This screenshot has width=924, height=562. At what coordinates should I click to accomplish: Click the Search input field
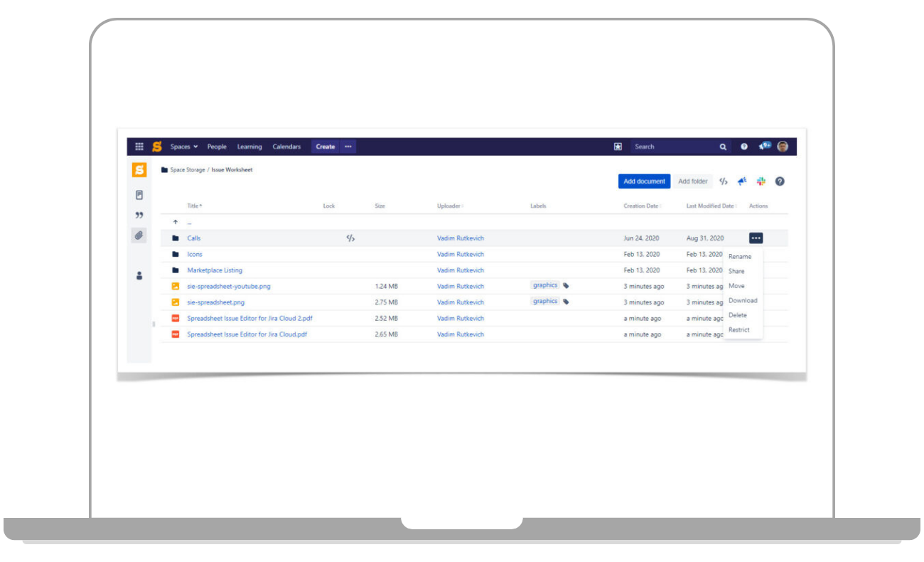tap(675, 147)
